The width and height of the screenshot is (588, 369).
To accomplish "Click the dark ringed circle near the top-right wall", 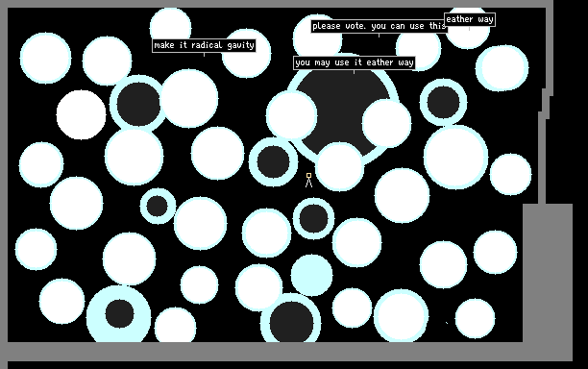I will 443,102.
